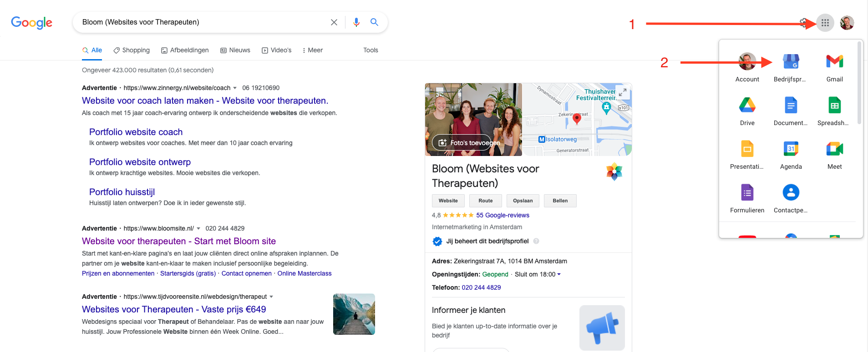
Task: Open Websites voor Therapeuten - Vaste prijs €649
Action: click(x=174, y=309)
